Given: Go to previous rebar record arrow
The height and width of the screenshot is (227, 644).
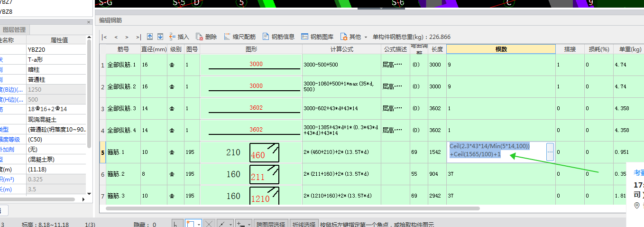Looking at the screenshot, I should (116, 37).
